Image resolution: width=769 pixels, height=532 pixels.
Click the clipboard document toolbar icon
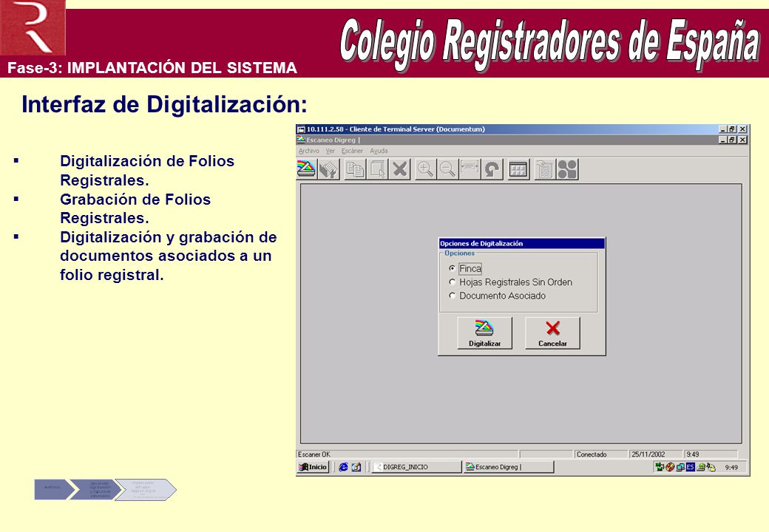544,169
